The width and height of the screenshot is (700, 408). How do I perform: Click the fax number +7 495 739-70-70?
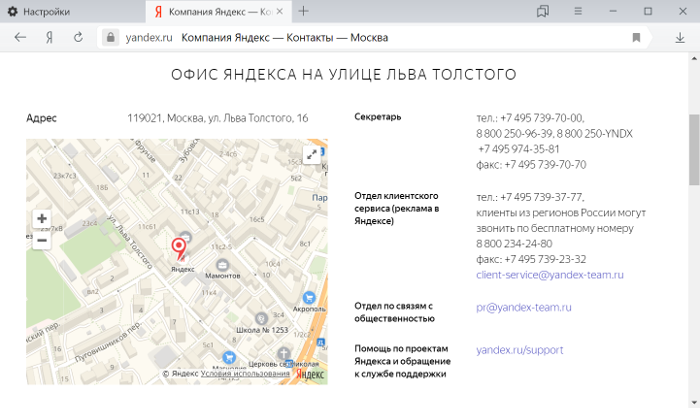pyautogui.click(x=545, y=165)
